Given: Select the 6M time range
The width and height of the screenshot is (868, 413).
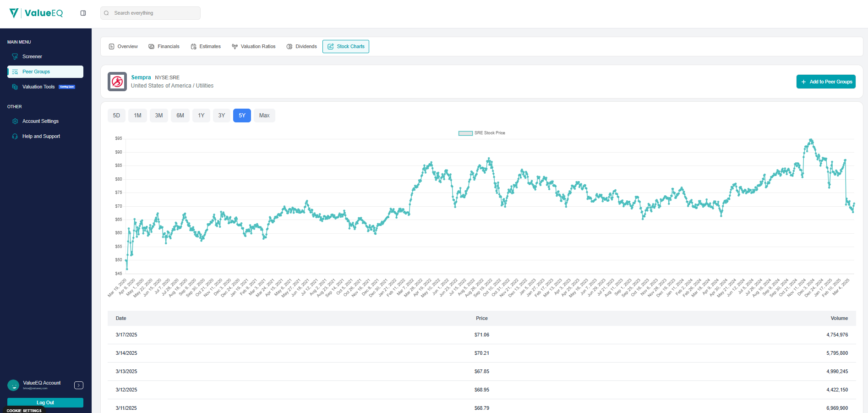Looking at the screenshot, I should [180, 116].
